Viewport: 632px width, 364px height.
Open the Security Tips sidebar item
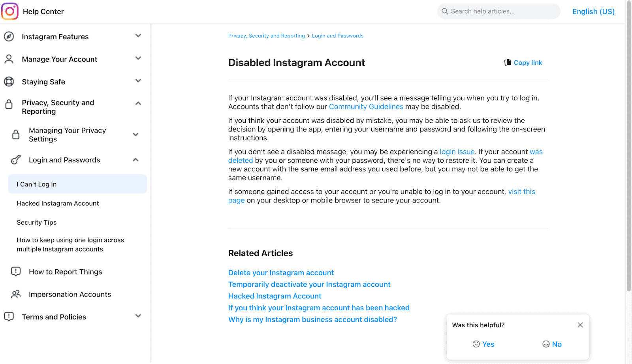click(37, 222)
